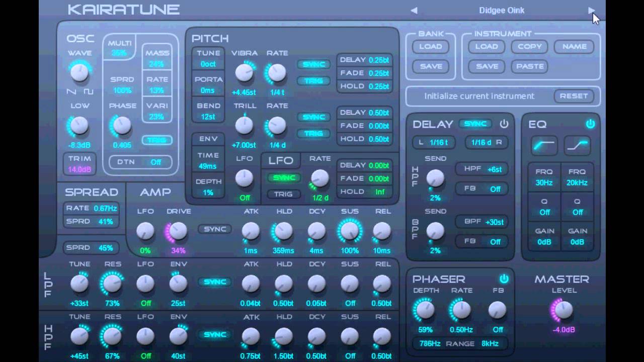This screenshot has height=362, width=644.
Task: Select the sawtooth waveform icon in OSC
Action: coord(71,92)
